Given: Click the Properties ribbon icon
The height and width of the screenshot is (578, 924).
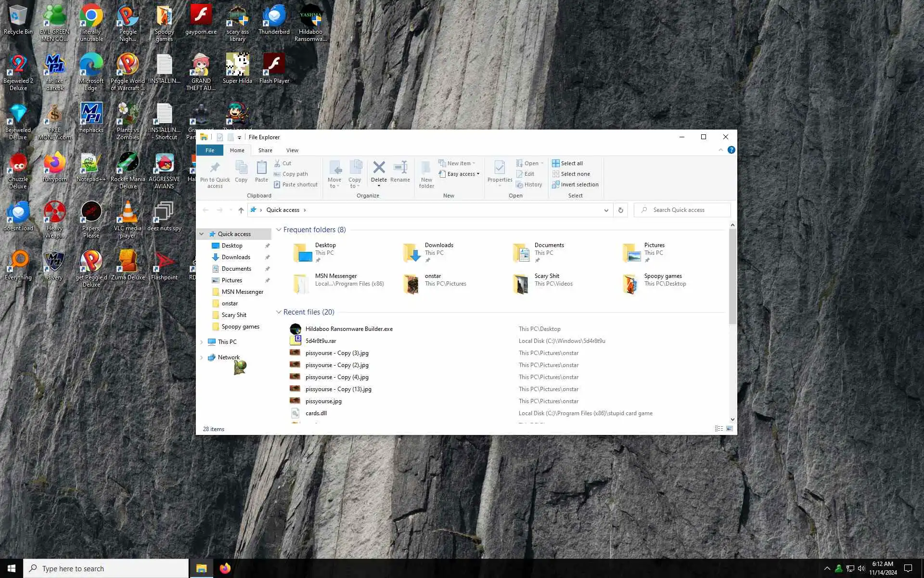Looking at the screenshot, I should 500,168.
